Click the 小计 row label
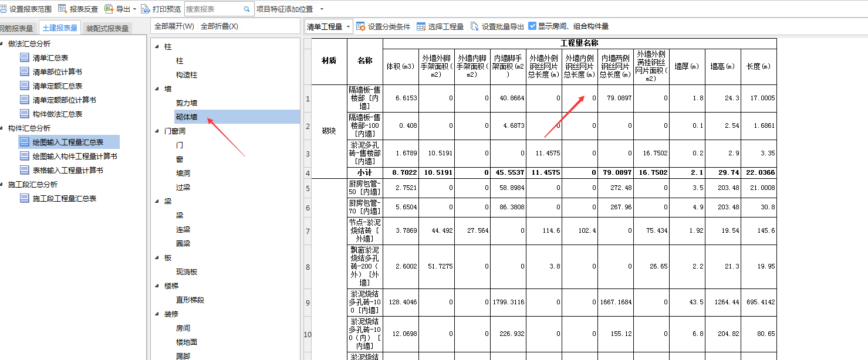 (364, 173)
